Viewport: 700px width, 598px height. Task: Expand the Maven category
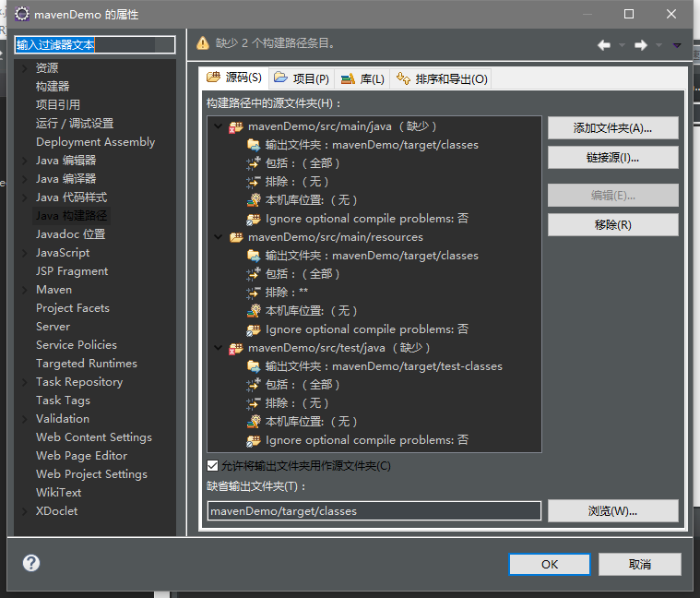pyautogui.click(x=25, y=290)
